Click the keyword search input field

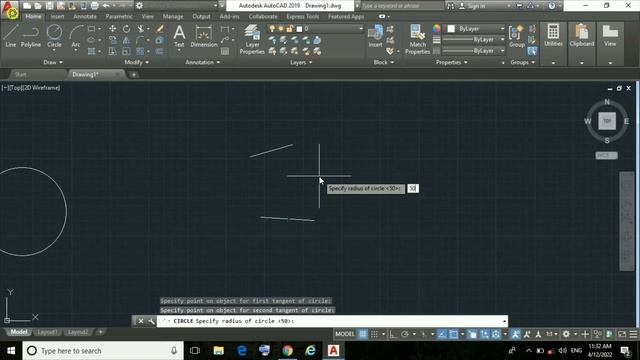(x=402, y=6)
